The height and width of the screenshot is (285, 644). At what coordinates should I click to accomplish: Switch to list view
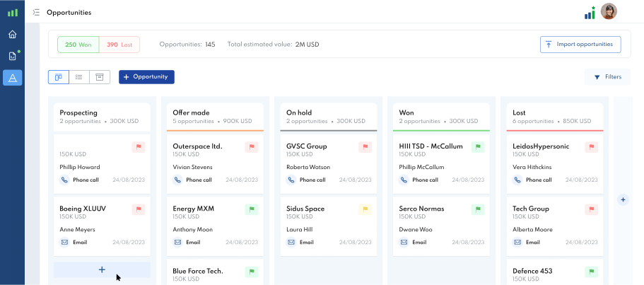coord(79,77)
